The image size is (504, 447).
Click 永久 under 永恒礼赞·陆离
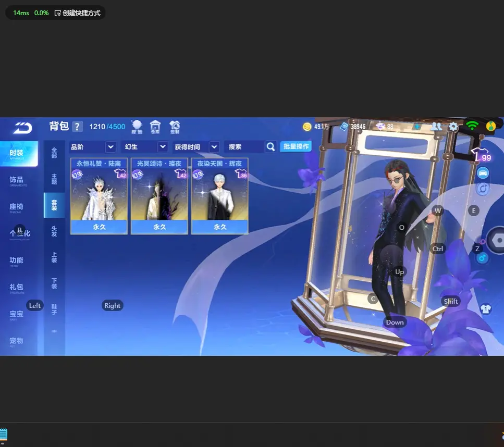(x=99, y=227)
